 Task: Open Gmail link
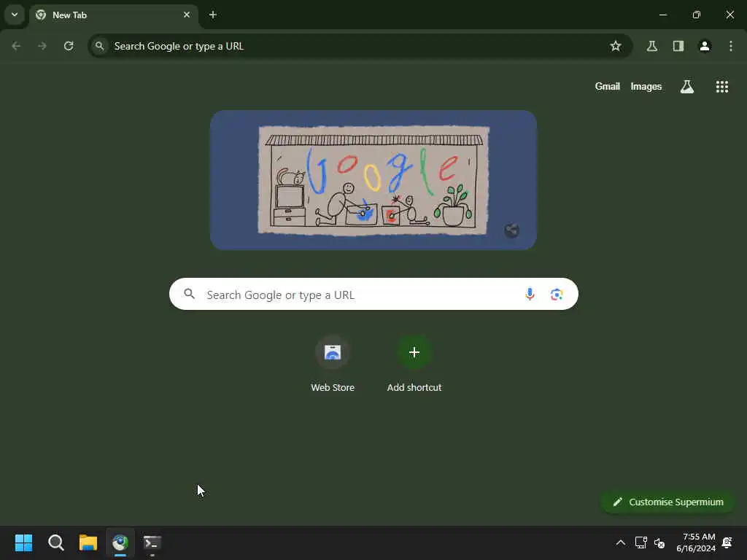[x=608, y=87]
